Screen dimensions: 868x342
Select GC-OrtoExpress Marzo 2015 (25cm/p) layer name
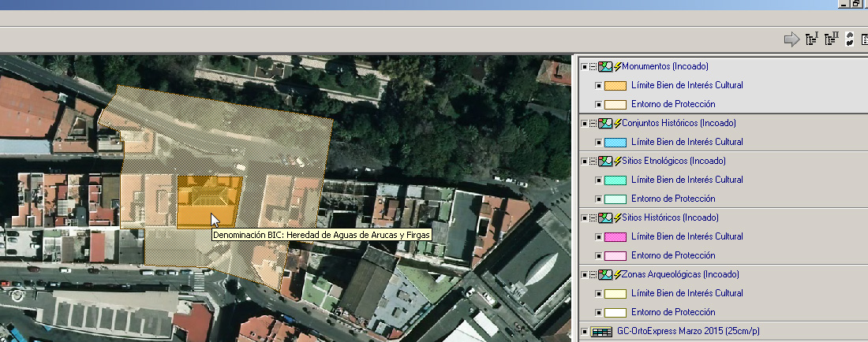click(688, 332)
